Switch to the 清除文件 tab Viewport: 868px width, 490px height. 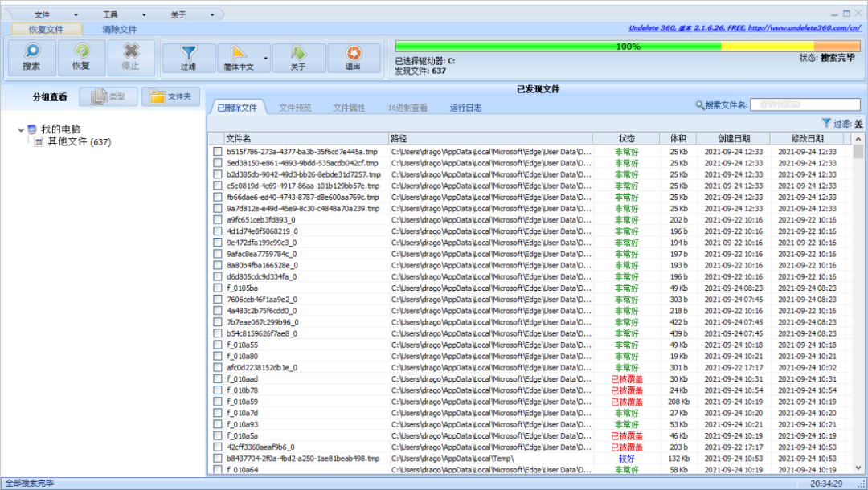[120, 29]
